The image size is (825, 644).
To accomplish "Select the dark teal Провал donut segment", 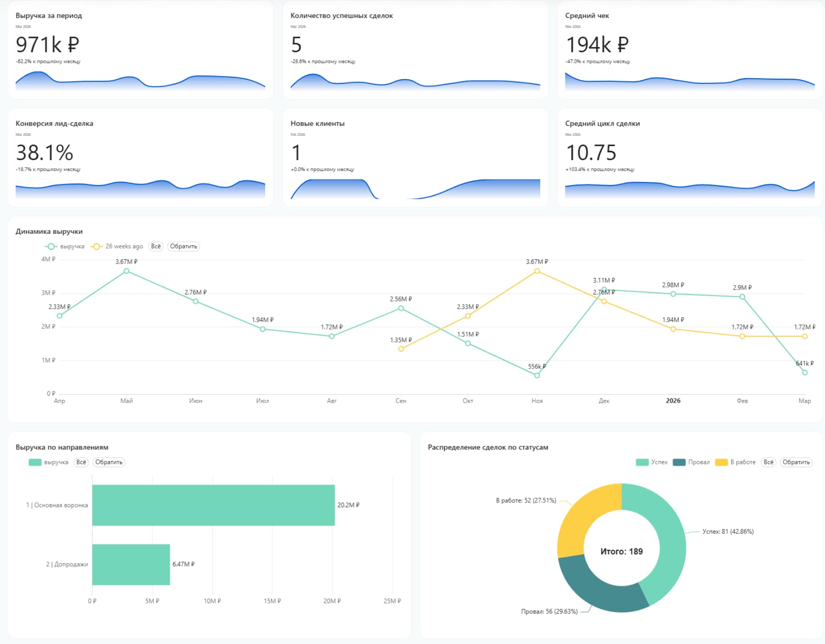I will 595,590.
